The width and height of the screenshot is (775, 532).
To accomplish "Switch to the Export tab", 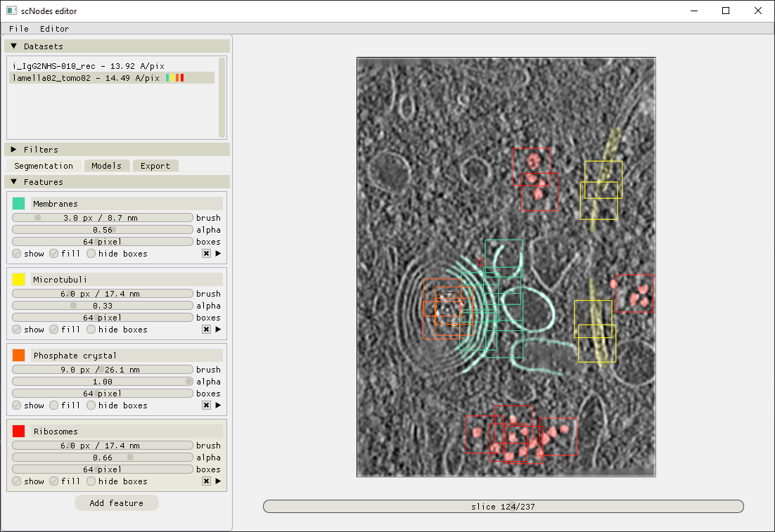I will pyautogui.click(x=155, y=166).
